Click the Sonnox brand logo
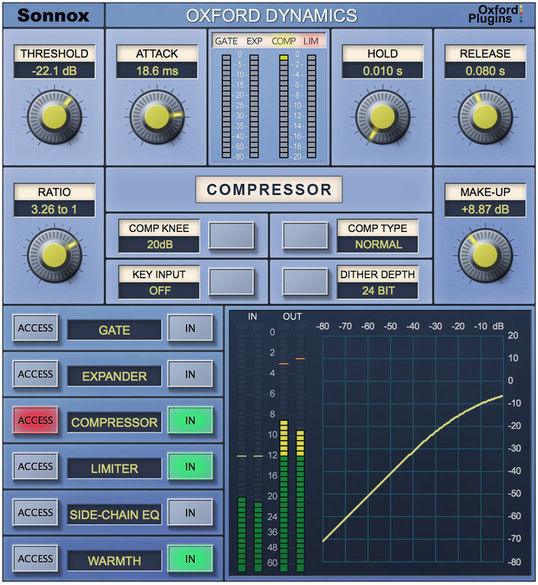 click(x=53, y=15)
